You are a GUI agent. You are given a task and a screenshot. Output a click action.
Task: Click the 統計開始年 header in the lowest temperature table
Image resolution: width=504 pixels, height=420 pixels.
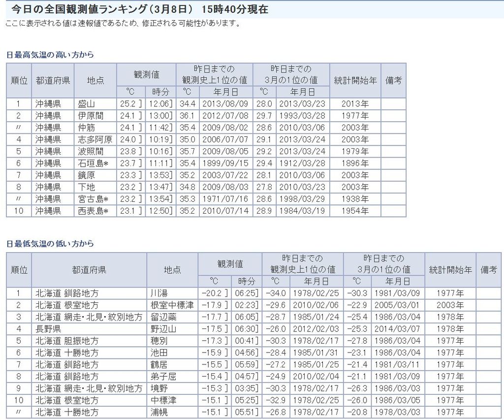450,270
